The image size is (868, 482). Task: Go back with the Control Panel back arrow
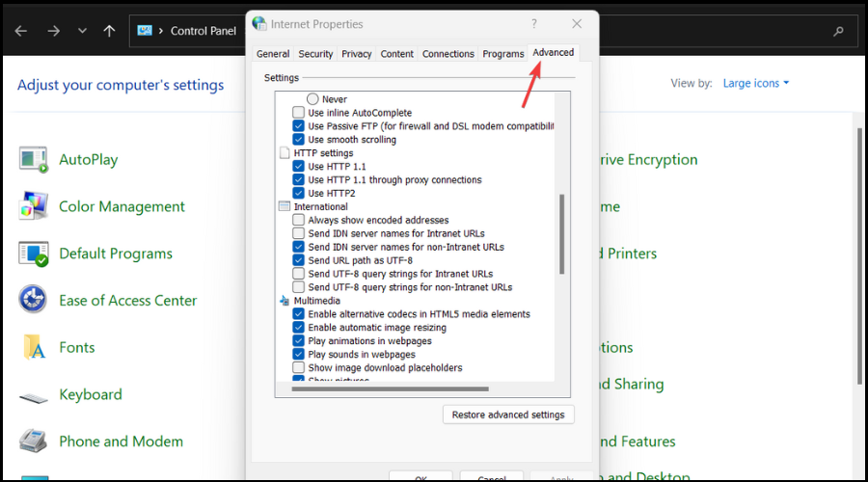point(21,31)
